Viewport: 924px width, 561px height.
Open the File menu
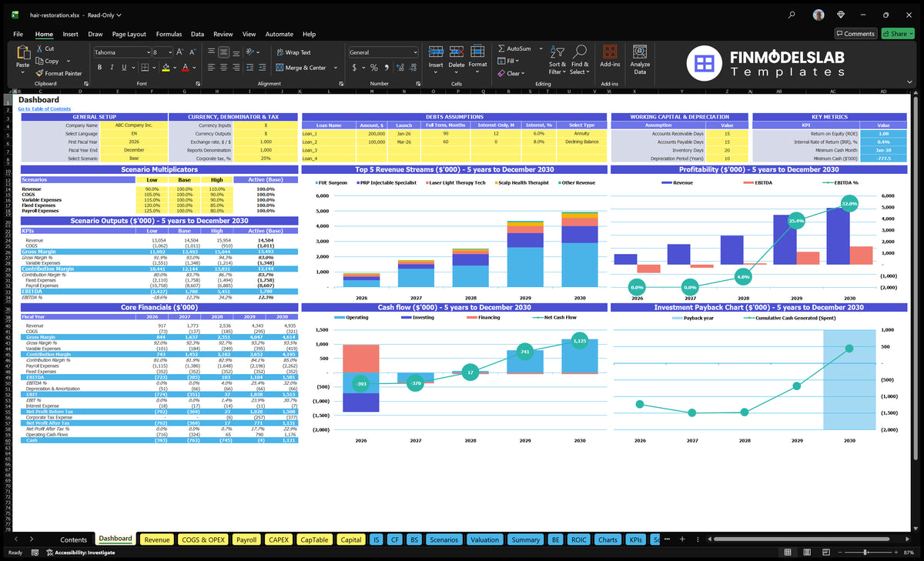[x=18, y=34]
